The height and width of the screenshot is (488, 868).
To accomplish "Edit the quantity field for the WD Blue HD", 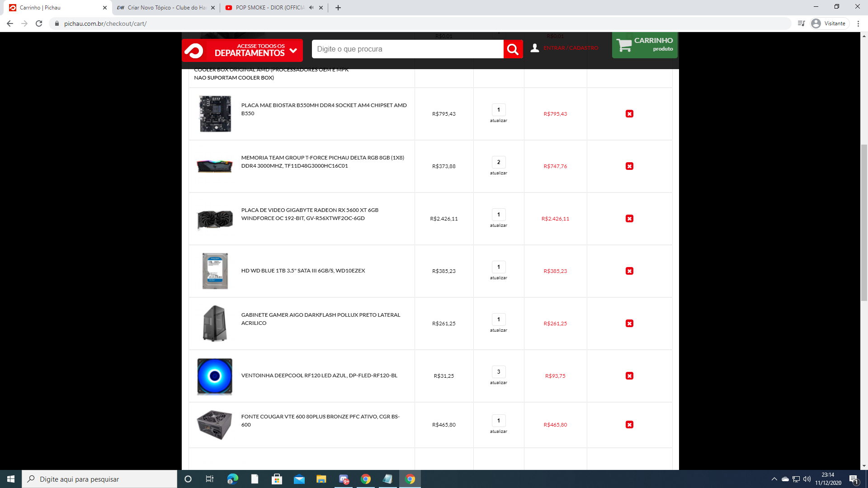I will 499,267.
